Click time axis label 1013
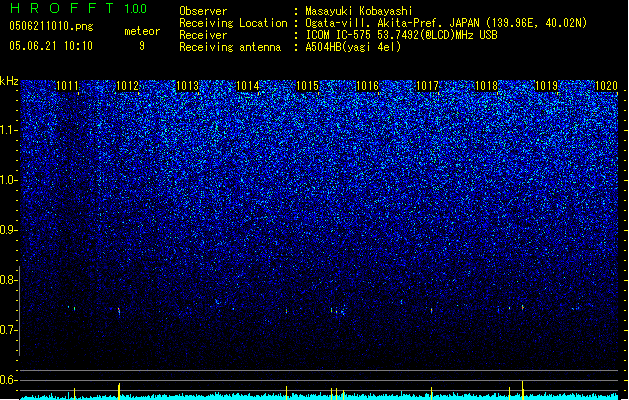This screenshot has width=629, height=400. pyautogui.click(x=187, y=86)
